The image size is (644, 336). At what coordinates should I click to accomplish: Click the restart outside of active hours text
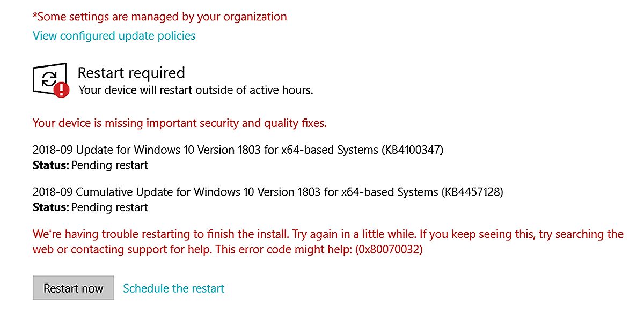(x=196, y=90)
